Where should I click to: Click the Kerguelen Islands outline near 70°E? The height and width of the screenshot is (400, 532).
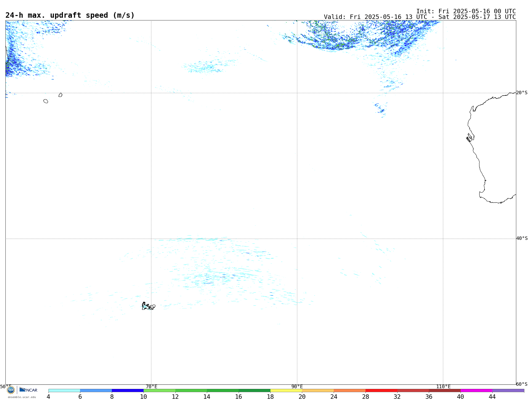click(x=149, y=306)
